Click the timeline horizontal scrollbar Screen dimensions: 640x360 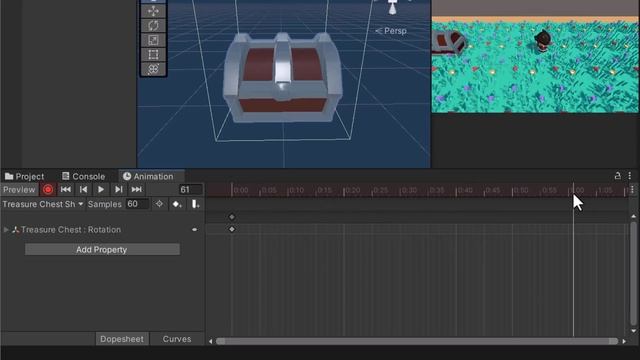[417, 341]
